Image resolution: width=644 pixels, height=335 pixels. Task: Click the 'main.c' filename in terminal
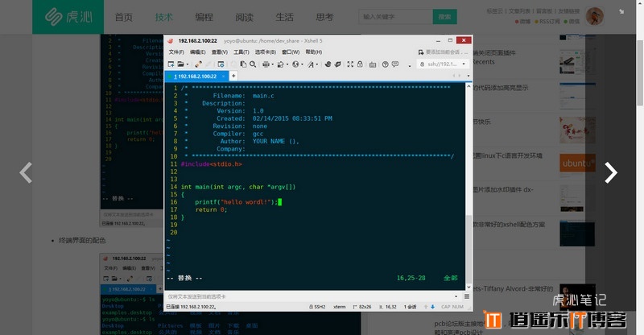(x=263, y=96)
